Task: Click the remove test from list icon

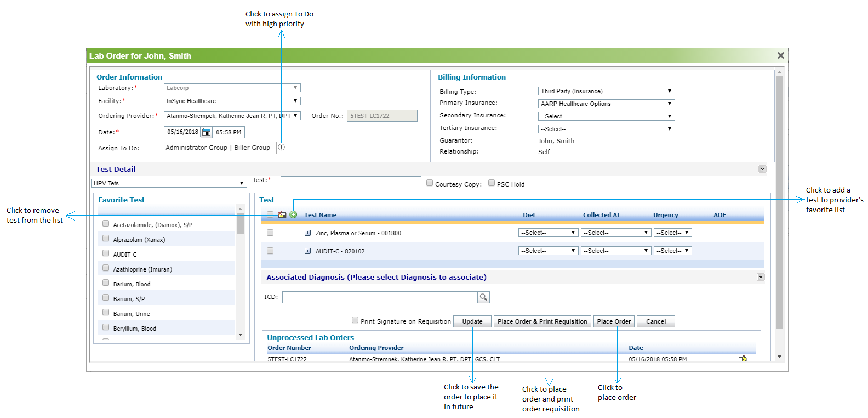Action: coord(282,214)
